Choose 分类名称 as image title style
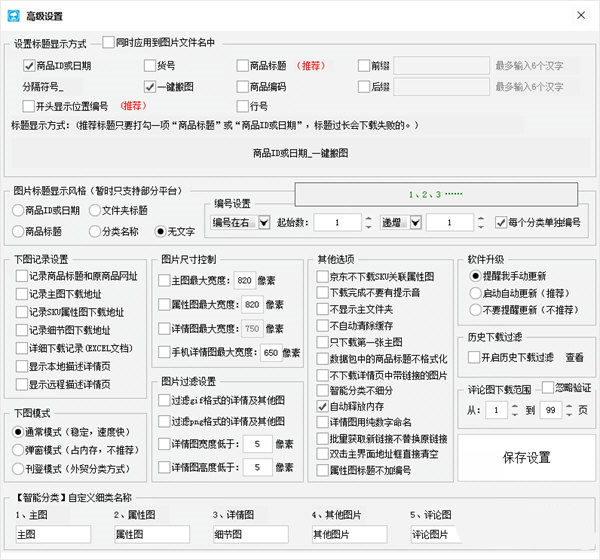The height and width of the screenshot is (560, 600). click(96, 231)
